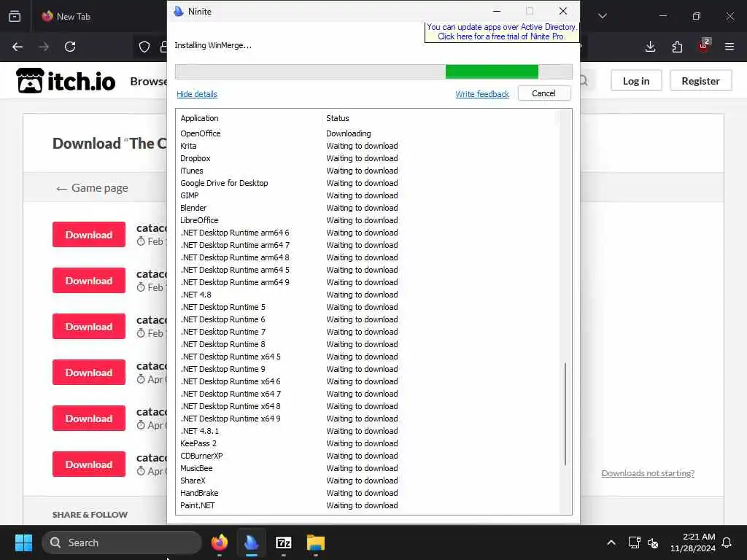This screenshot has height=560, width=747.
Task: Cancel the Ninite installation
Action: click(x=543, y=93)
